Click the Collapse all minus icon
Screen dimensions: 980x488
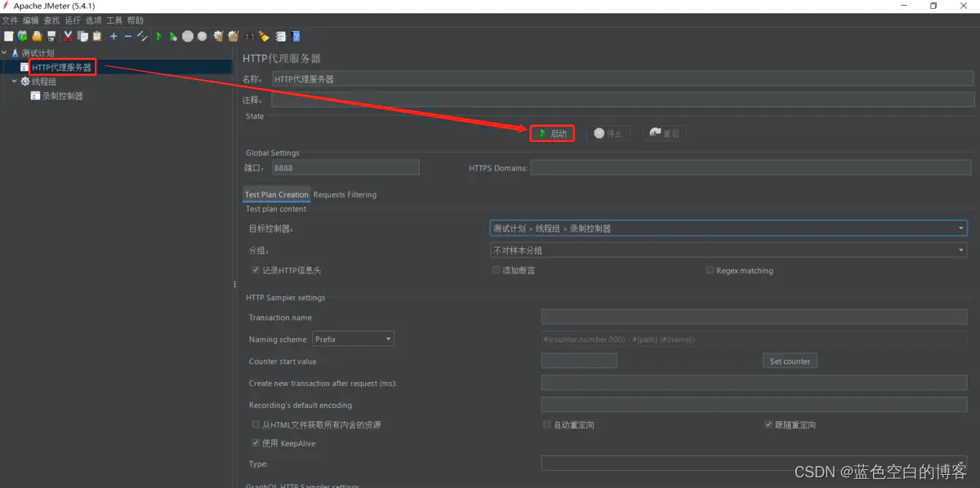coord(128,36)
